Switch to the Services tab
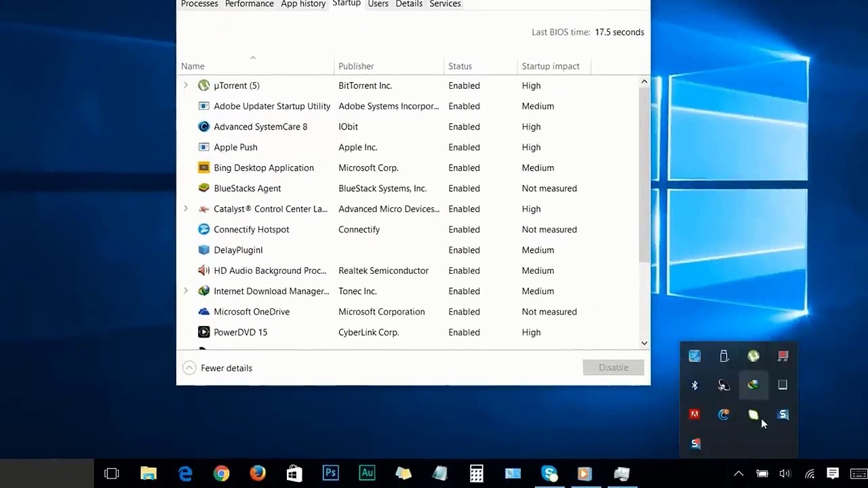The height and width of the screenshot is (488, 868). (x=445, y=4)
